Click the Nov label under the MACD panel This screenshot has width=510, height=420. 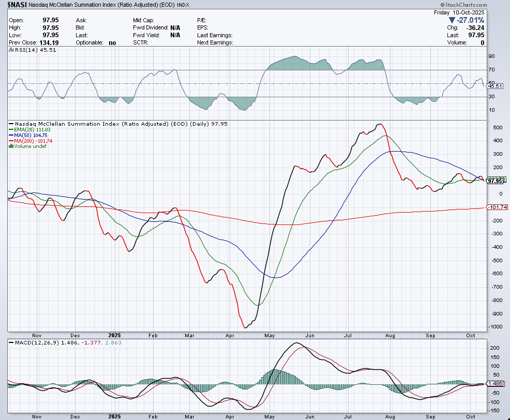click(37, 417)
